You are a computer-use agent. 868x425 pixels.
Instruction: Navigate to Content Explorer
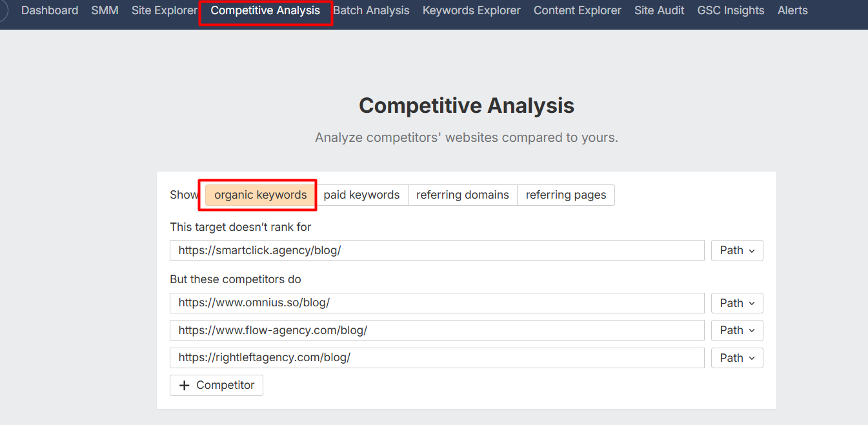point(578,10)
